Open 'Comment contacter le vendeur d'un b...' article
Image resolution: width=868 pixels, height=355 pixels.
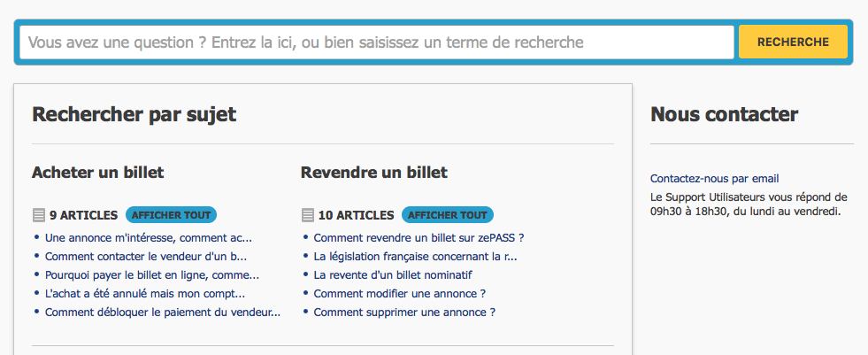click(x=146, y=257)
